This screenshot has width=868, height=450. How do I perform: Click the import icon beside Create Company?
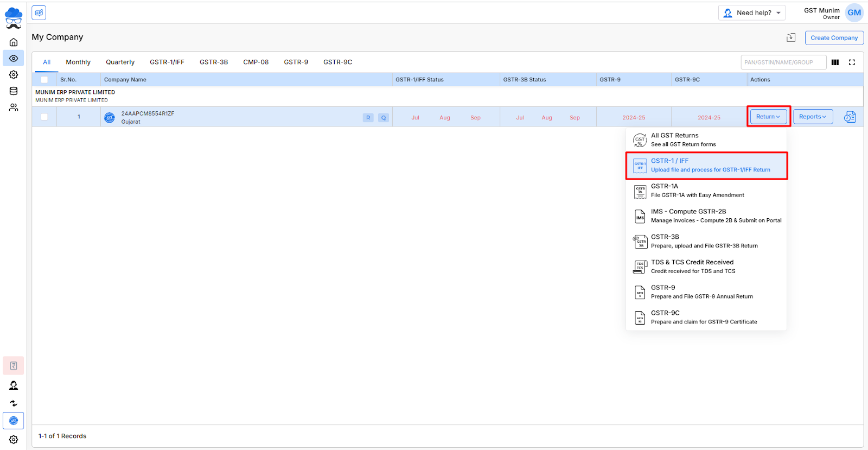tap(791, 37)
